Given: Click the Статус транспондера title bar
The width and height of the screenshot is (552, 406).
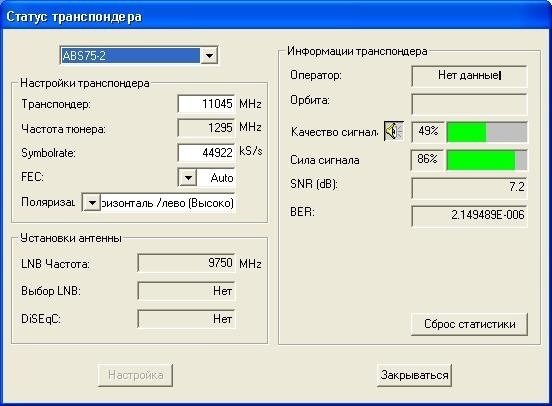Looking at the screenshot, I should click(276, 16).
